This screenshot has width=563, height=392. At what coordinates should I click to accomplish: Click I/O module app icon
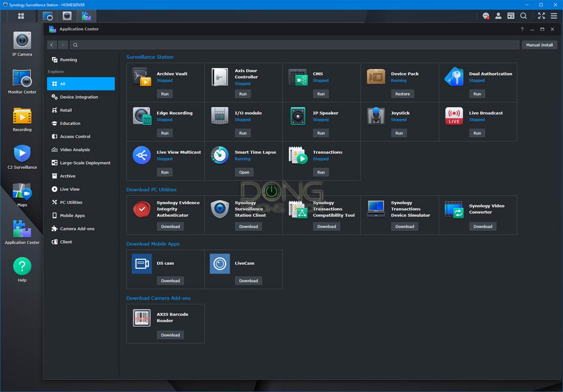coord(220,116)
